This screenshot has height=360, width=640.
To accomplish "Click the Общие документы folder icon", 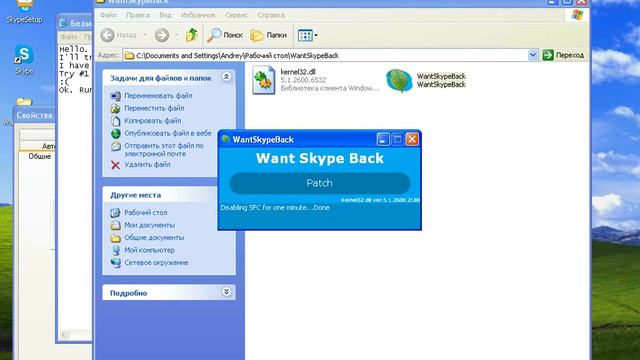I will pyautogui.click(x=116, y=238).
